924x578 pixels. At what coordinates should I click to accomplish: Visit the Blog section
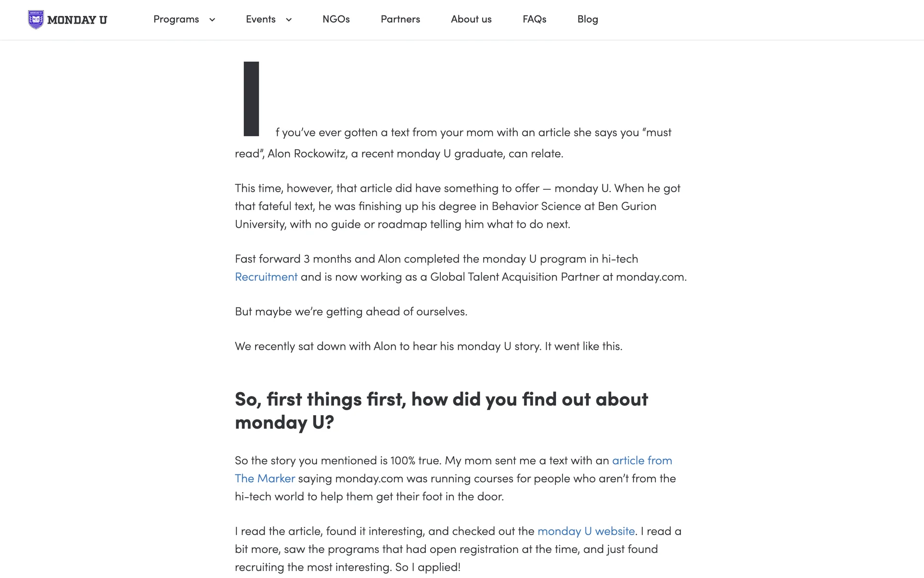click(587, 19)
